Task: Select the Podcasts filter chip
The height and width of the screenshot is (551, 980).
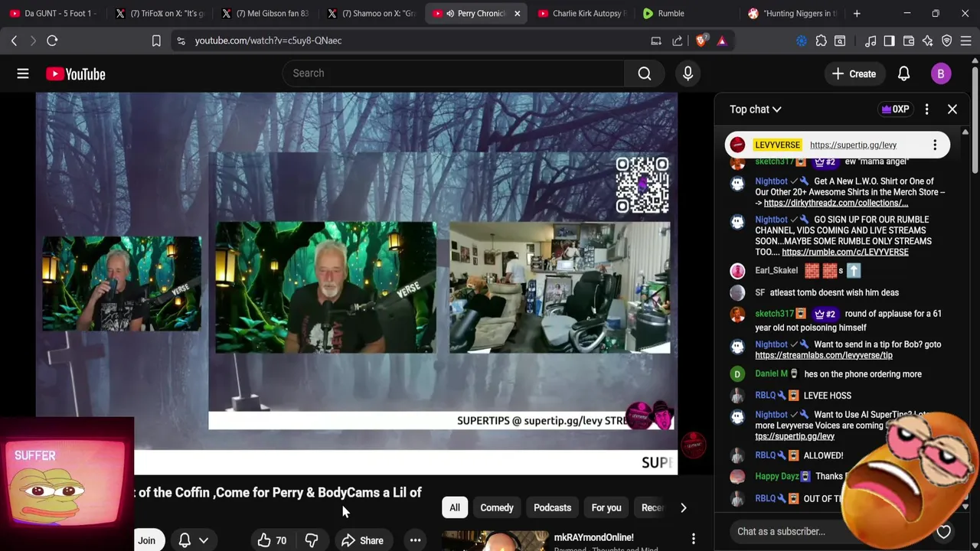Action: click(x=552, y=507)
